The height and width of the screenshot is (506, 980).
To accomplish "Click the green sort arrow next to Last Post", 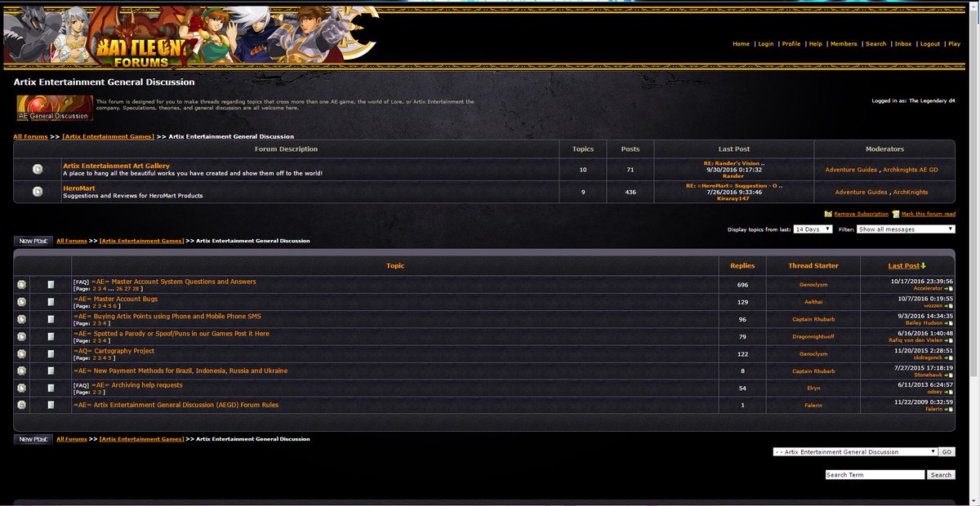I will [924, 265].
